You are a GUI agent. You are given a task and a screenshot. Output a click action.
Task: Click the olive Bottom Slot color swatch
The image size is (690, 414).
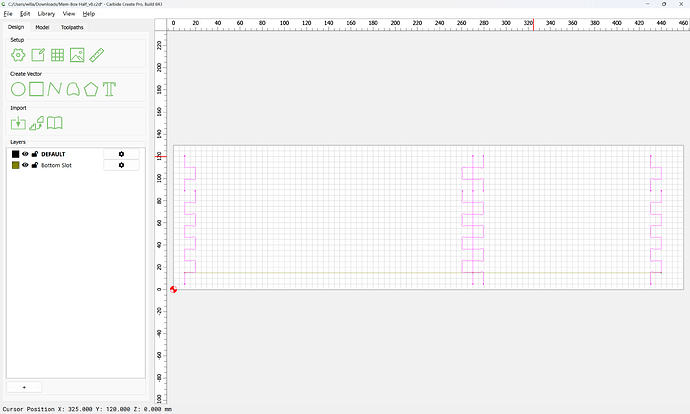click(15, 165)
